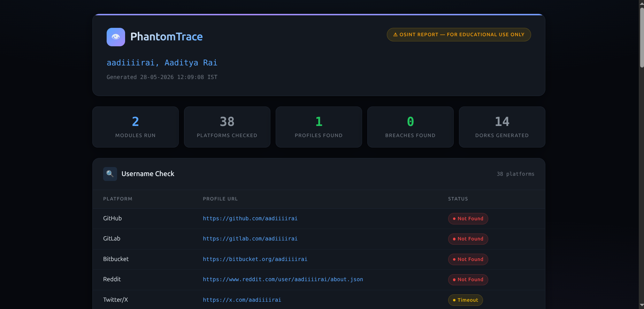Viewport: 644px width, 309px height.
Task: Open the Reddit about.json profile link
Action: 283,279
